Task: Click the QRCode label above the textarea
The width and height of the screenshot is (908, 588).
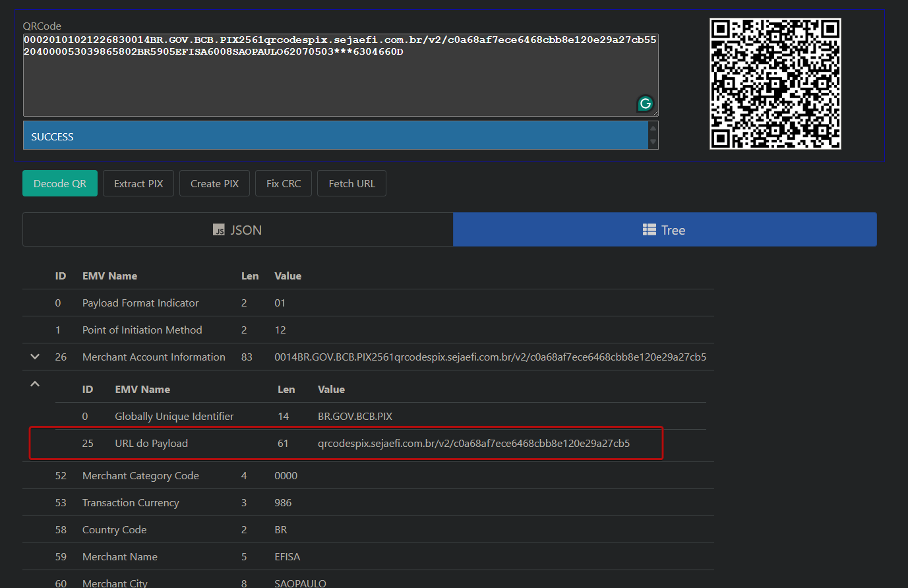Action: point(42,26)
